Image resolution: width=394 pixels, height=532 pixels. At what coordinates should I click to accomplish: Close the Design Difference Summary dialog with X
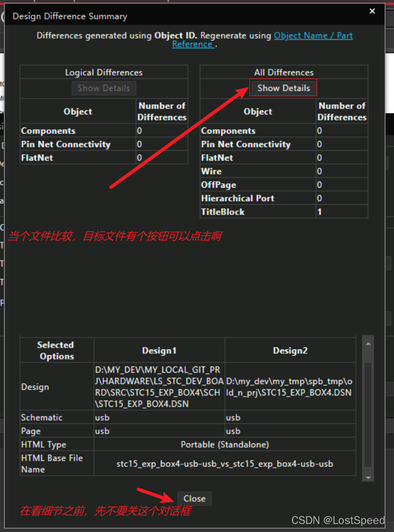click(372, 11)
